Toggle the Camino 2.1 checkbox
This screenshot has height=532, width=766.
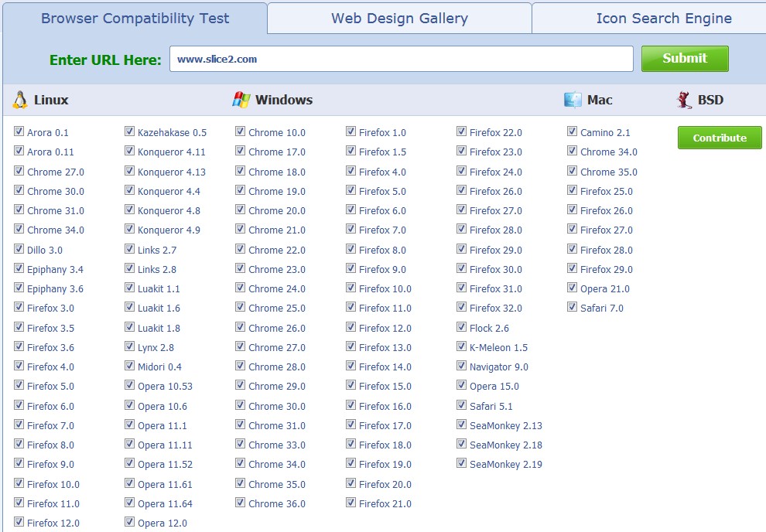tap(572, 131)
